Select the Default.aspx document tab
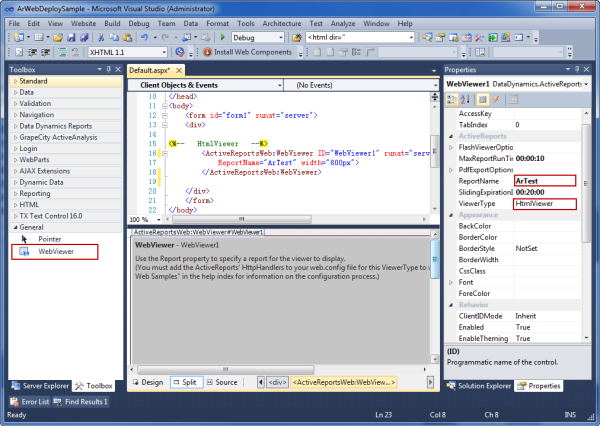Screen dimensions: 600x426 [150, 70]
